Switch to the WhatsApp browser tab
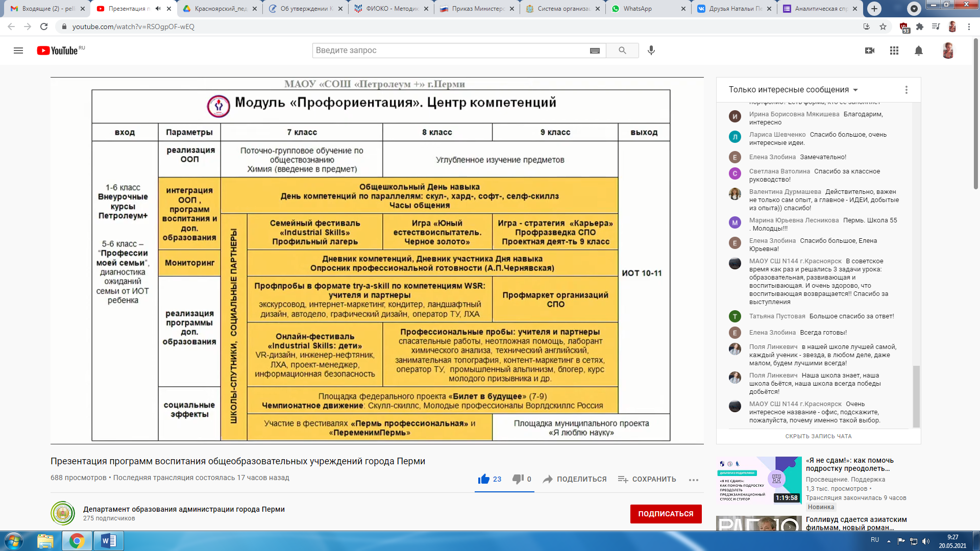 (x=638, y=9)
